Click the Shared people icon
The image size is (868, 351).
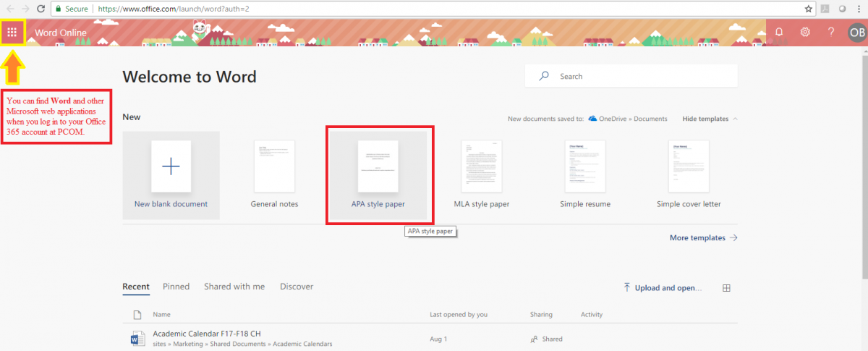pyautogui.click(x=534, y=339)
